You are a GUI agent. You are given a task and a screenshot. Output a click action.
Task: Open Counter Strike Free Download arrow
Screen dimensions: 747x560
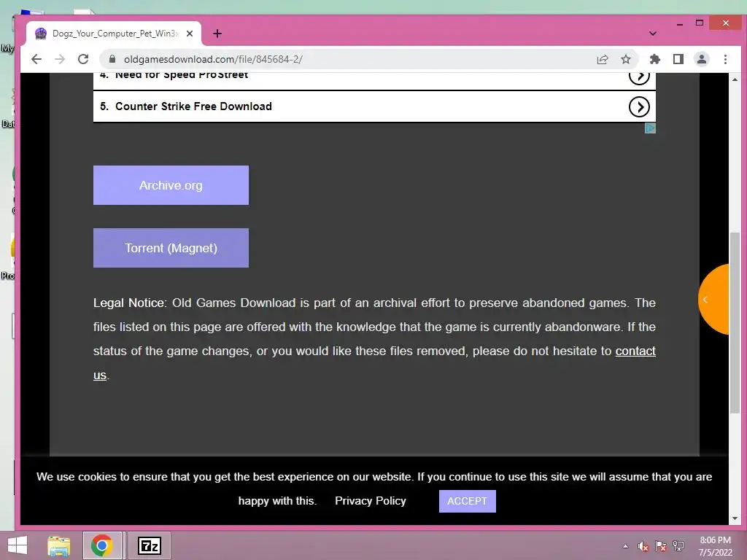[x=639, y=106]
